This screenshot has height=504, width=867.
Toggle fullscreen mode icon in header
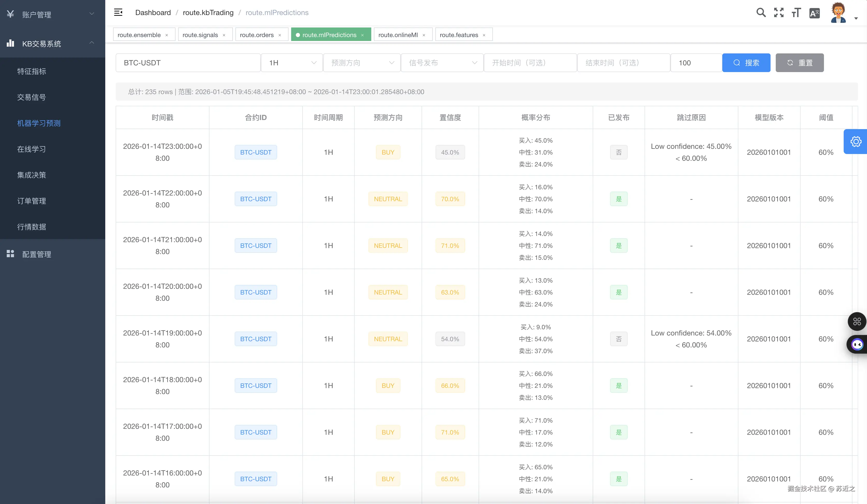pos(779,12)
